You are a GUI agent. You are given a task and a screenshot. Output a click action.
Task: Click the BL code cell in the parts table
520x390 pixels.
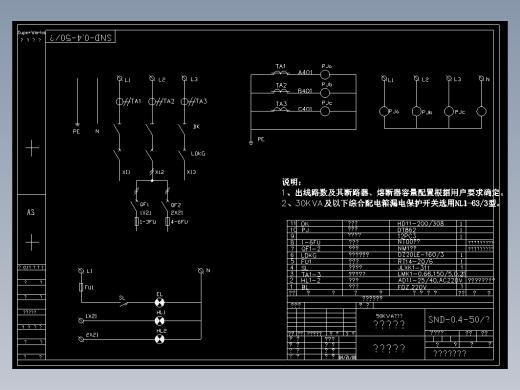(305, 287)
